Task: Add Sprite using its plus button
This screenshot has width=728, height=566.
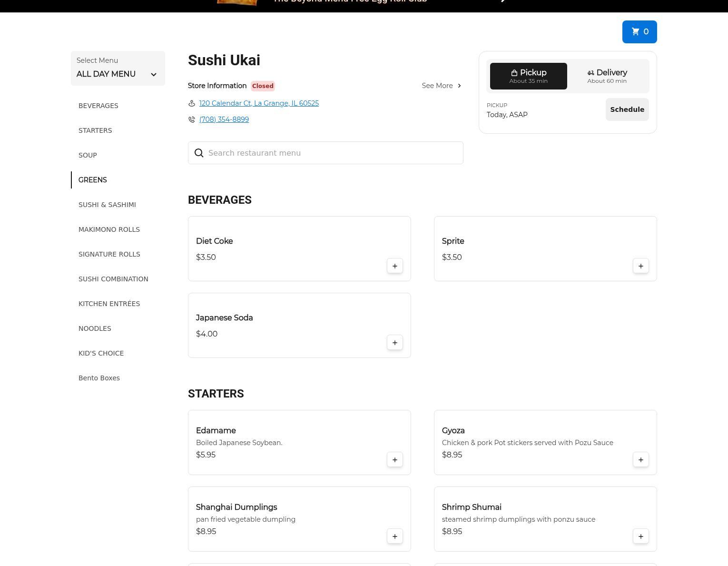Action: [x=640, y=266]
